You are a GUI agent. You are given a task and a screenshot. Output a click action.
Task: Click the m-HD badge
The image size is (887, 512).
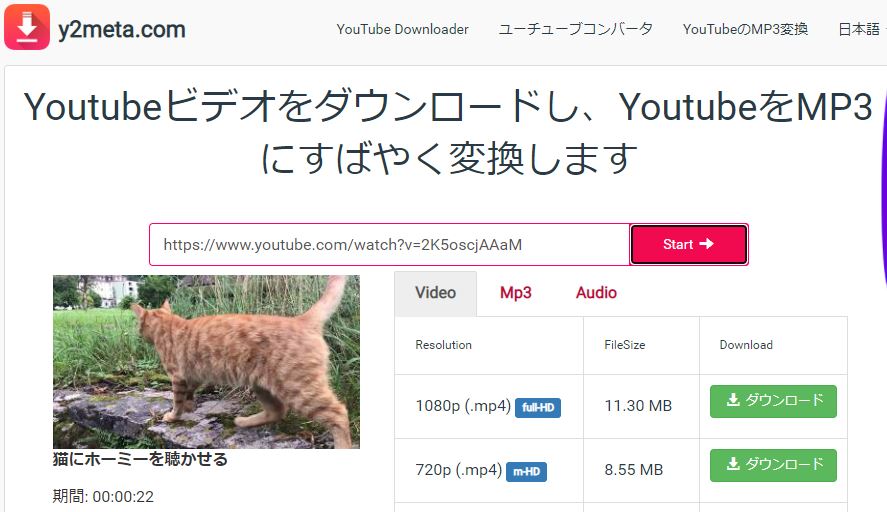(526, 471)
